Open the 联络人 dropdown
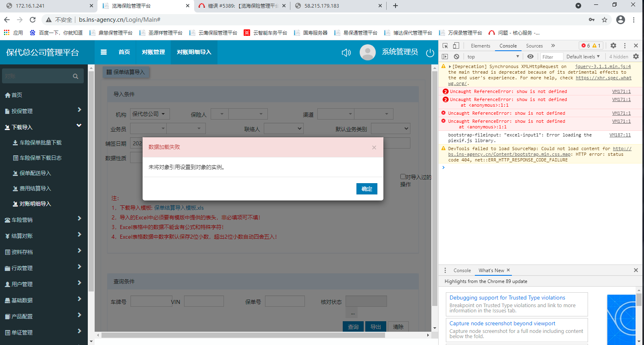 pos(284,129)
